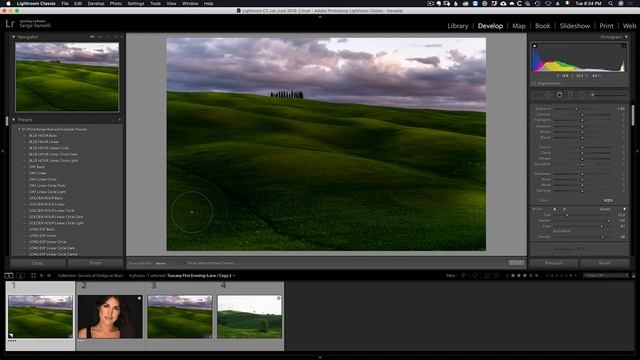
Task: Apply the BLUE HOUR Basic preset
Action: [43, 136]
